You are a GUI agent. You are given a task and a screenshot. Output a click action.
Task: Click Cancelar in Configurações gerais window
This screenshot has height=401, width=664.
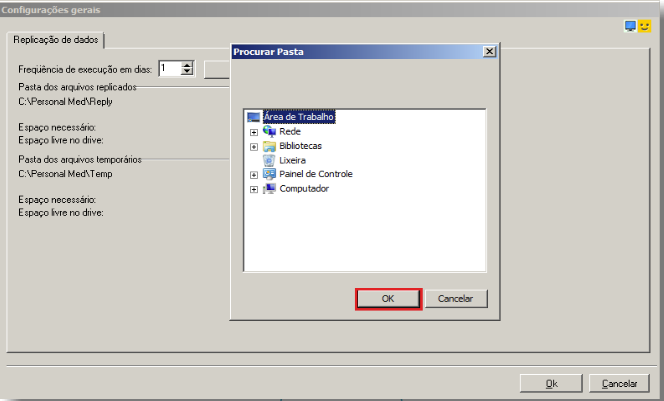point(619,384)
